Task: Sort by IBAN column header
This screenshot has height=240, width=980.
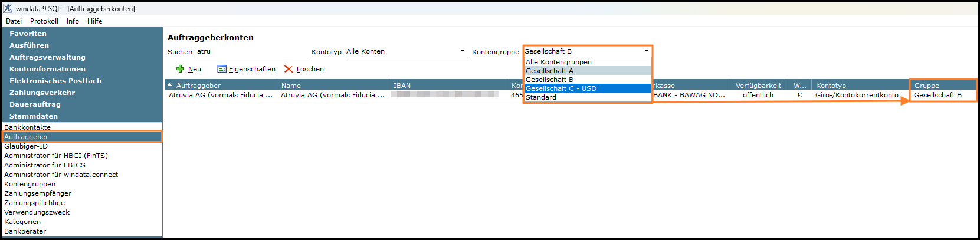Action: [448, 86]
